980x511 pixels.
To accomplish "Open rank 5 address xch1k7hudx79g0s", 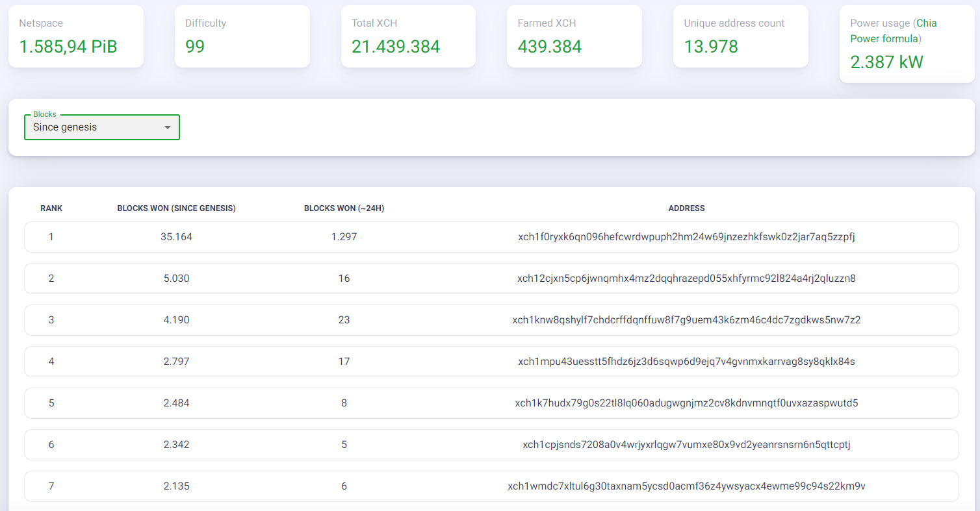I will pyautogui.click(x=686, y=403).
